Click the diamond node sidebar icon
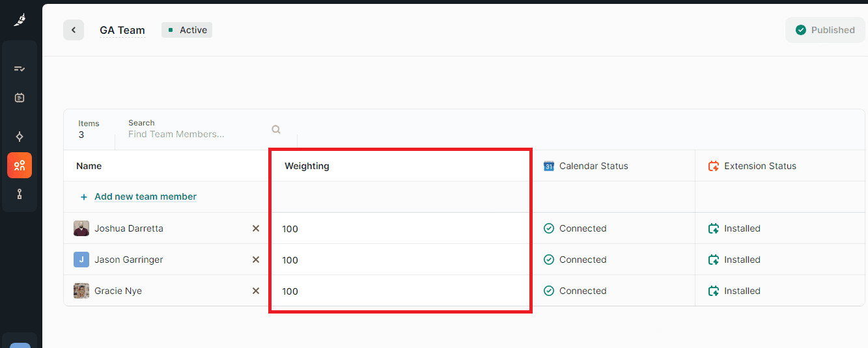 [x=20, y=137]
